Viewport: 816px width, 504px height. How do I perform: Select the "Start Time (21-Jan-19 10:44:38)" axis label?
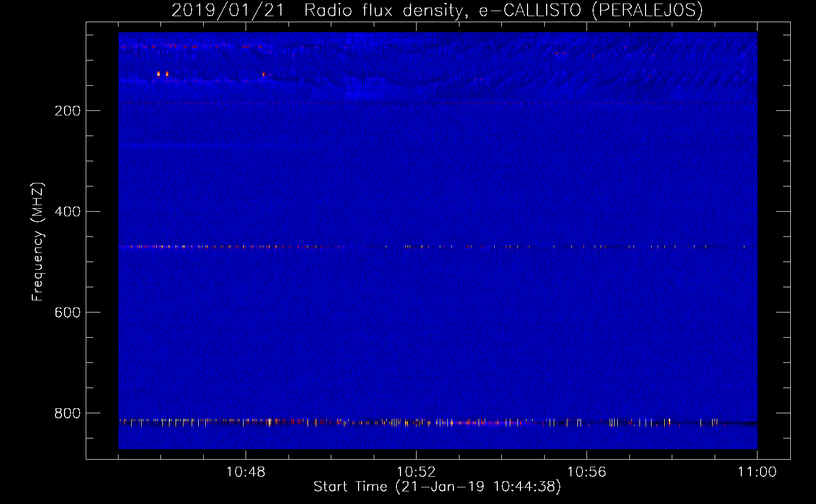coord(437,487)
